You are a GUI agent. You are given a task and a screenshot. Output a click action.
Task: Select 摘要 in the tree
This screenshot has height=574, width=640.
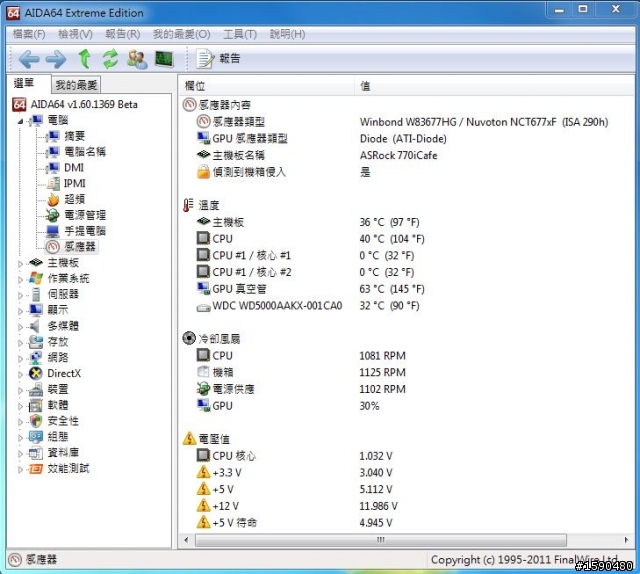[x=74, y=136]
